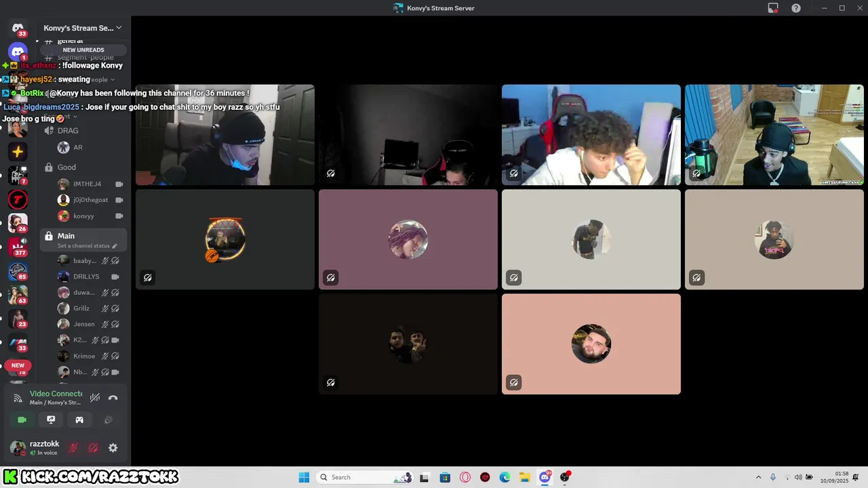
Task: Toggle noise suppression in voice panel
Action: click(95, 398)
